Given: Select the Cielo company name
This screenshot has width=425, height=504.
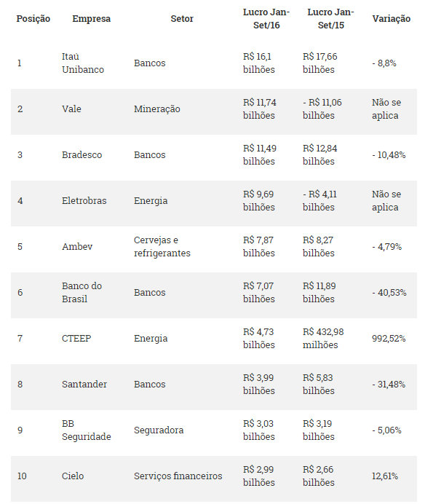Looking at the screenshot, I should [x=73, y=476].
